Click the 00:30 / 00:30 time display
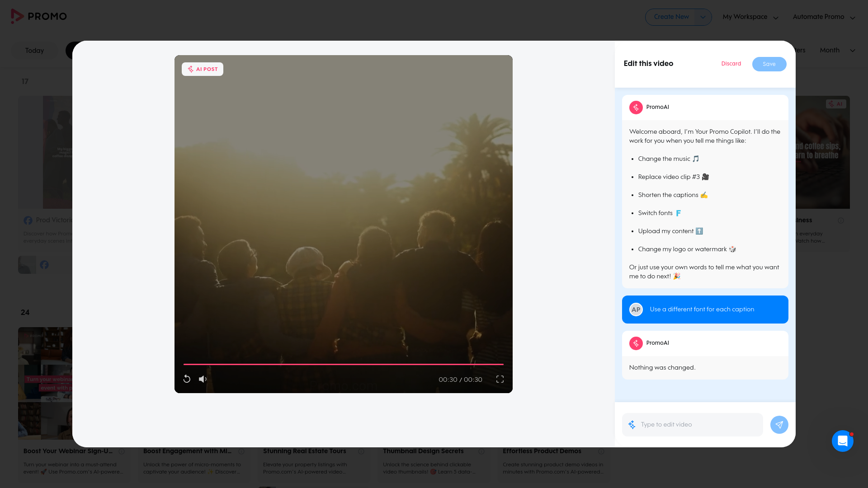The width and height of the screenshot is (868, 488). point(460,380)
